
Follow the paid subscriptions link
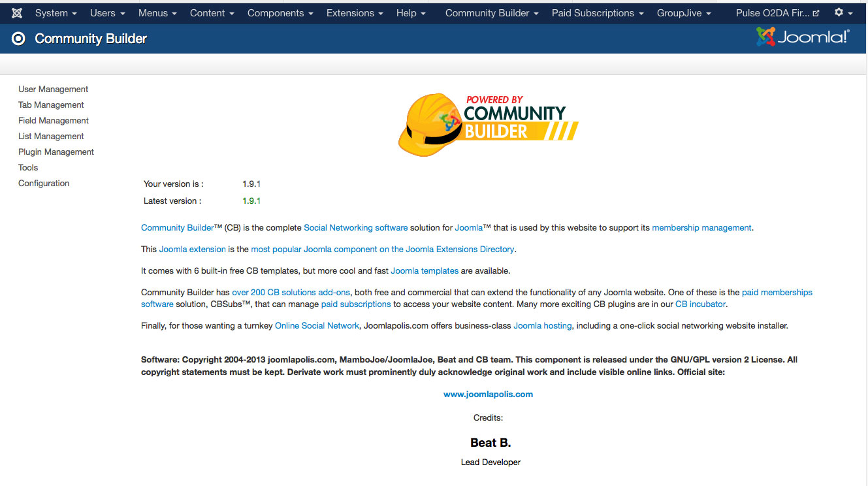[356, 304]
